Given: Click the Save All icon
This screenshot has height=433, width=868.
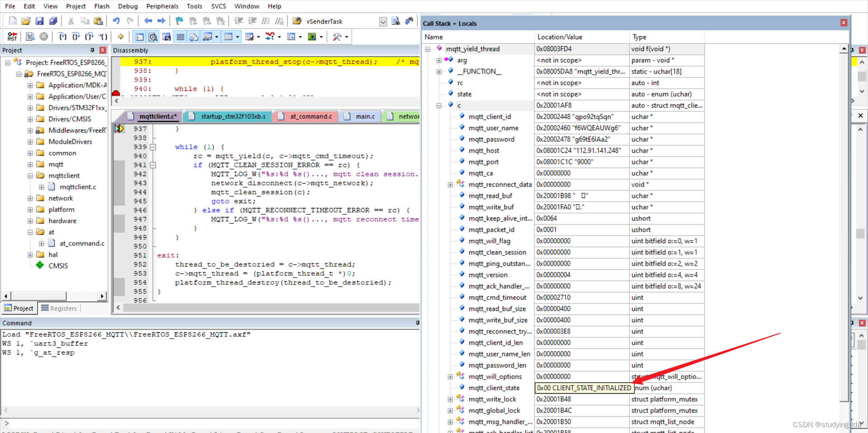Looking at the screenshot, I should click(53, 21).
